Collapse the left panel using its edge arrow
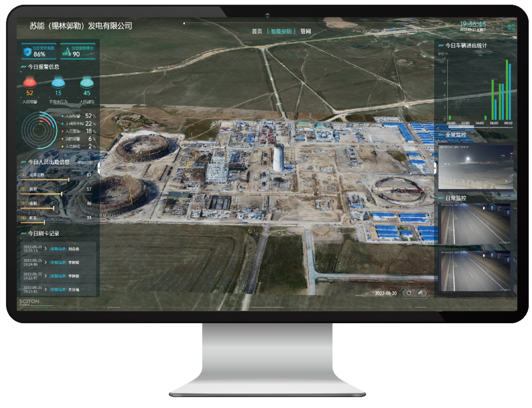Screen dimensions: 532x408 [x=99, y=168]
